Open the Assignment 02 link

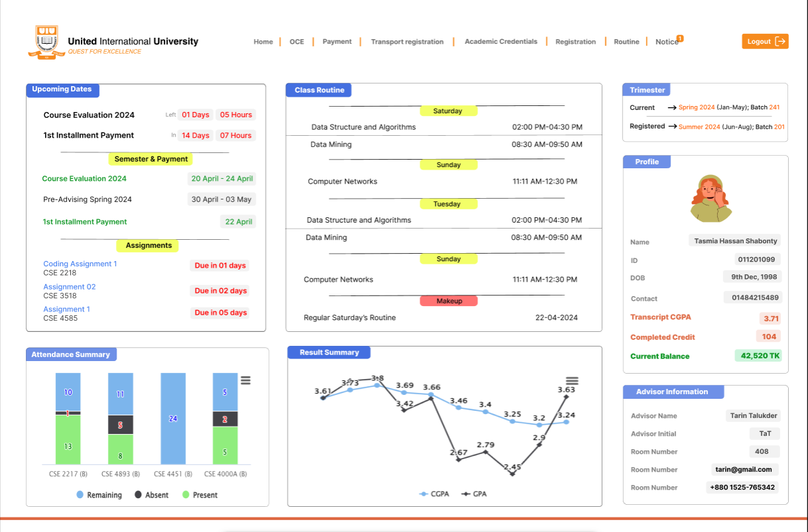tap(70, 287)
